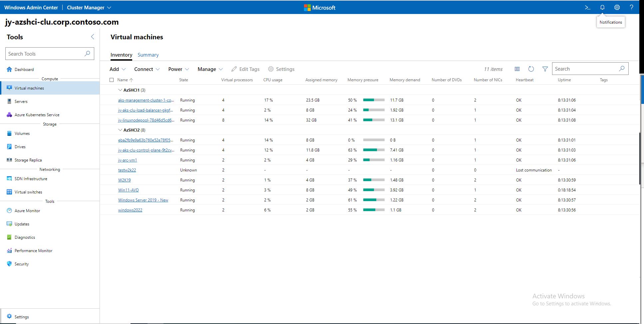Open the Azure Kubernetes Service tool
Image resolution: width=644 pixels, height=324 pixels.
point(37,115)
